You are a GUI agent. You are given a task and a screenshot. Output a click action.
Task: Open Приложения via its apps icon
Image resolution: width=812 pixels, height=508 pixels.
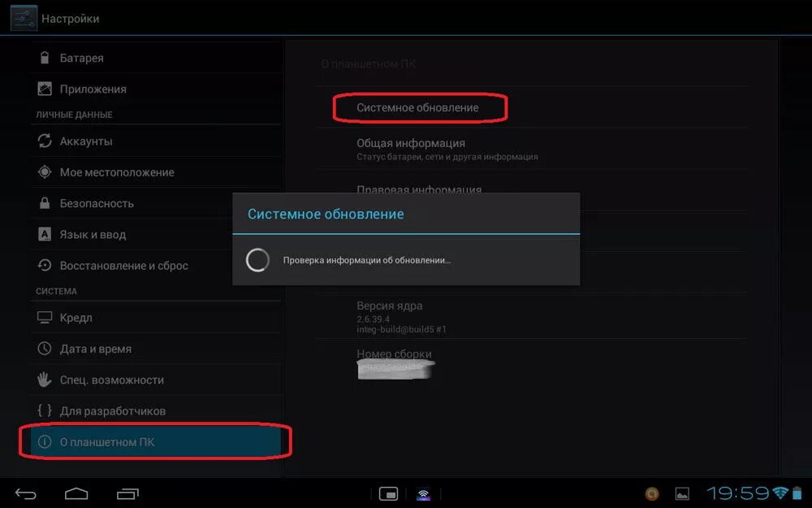click(x=45, y=89)
